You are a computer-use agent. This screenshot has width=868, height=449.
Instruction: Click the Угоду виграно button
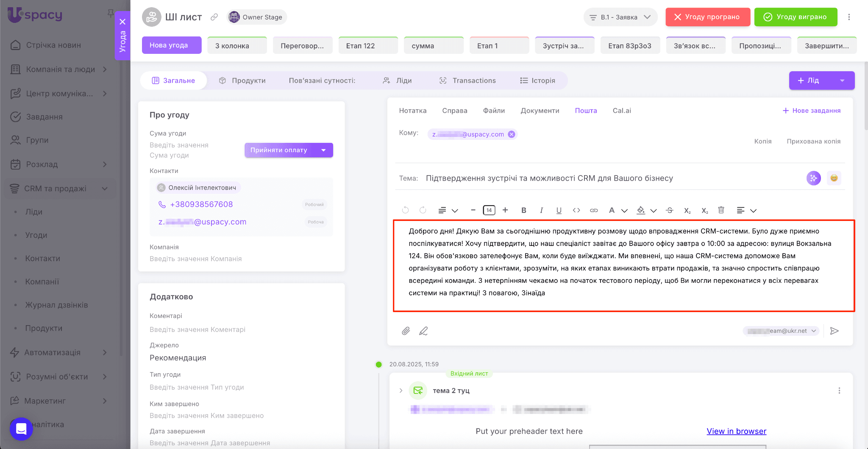point(796,17)
